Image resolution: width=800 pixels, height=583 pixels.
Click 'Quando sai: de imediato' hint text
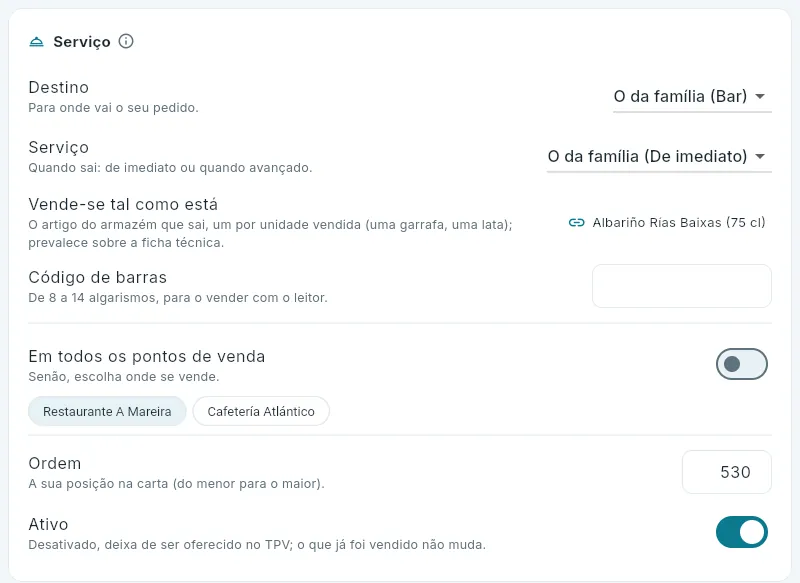tap(170, 168)
